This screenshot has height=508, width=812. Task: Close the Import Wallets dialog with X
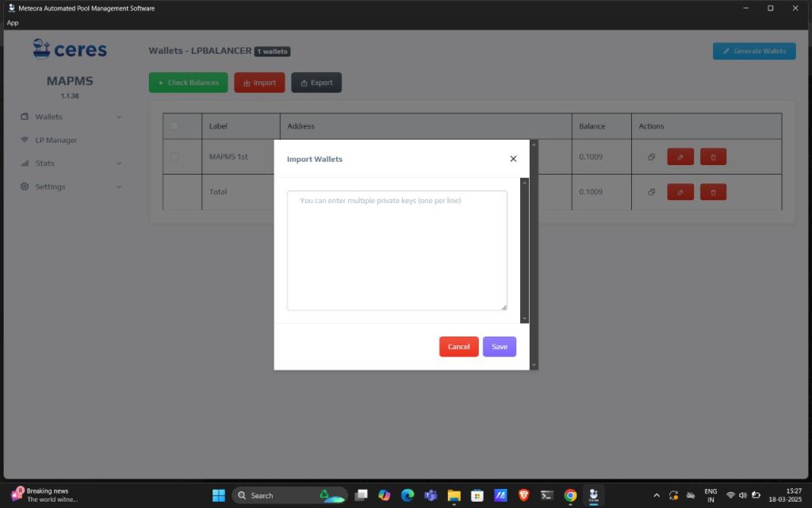tap(513, 159)
